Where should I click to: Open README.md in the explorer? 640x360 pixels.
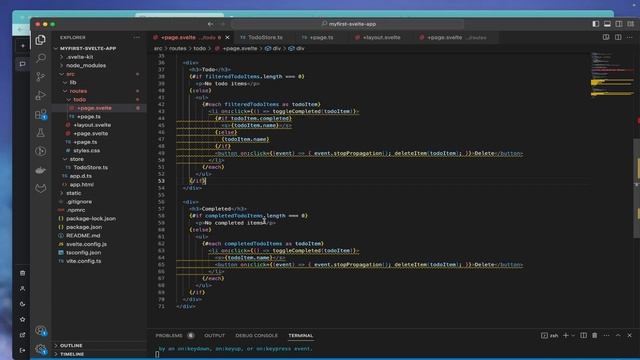point(83,236)
